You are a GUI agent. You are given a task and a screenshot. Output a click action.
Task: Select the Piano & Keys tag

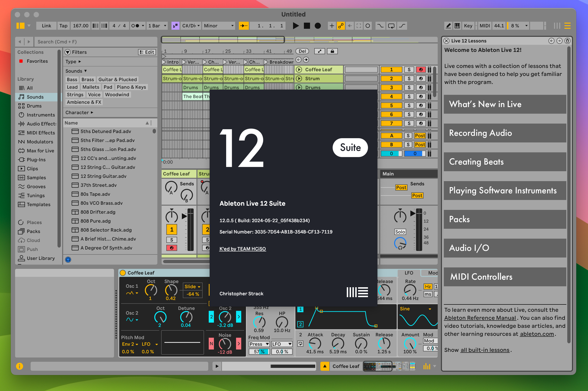click(131, 87)
